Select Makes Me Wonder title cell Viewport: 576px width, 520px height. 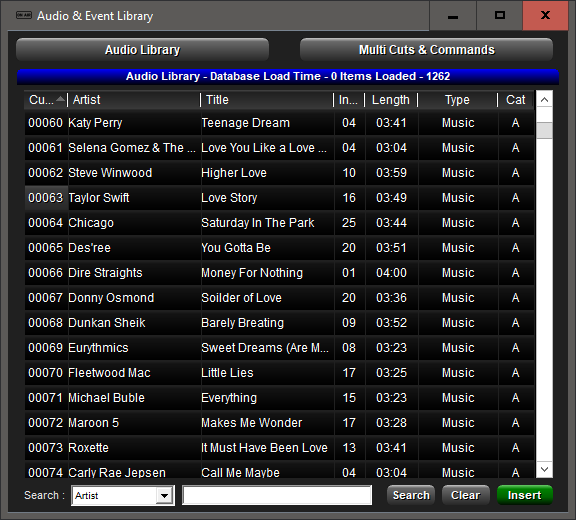tap(267, 422)
